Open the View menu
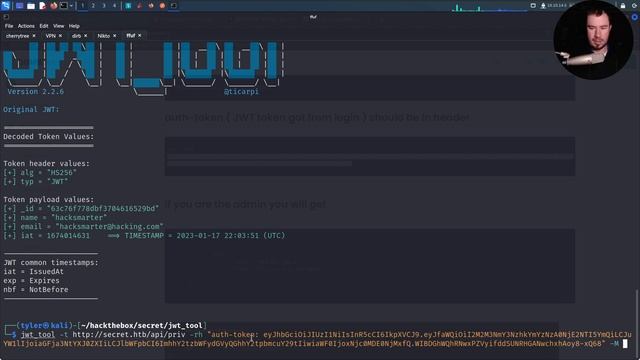 point(58,26)
